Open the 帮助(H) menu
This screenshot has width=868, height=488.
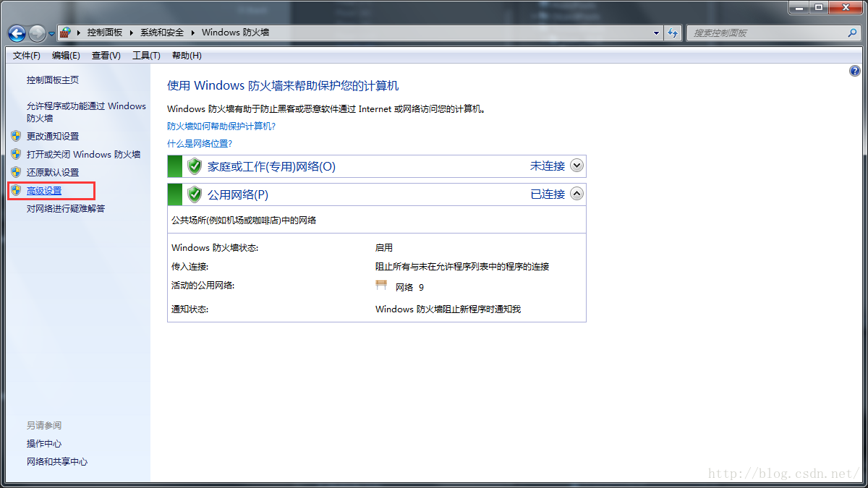click(187, 56)
